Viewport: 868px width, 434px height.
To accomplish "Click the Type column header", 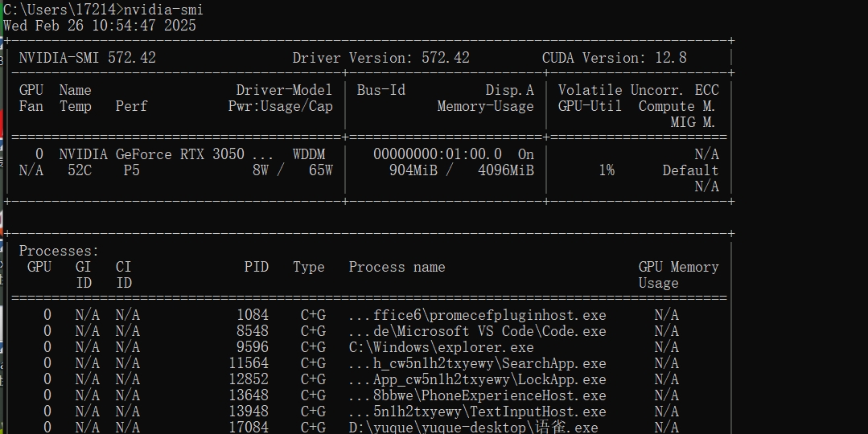I will 309,267.
